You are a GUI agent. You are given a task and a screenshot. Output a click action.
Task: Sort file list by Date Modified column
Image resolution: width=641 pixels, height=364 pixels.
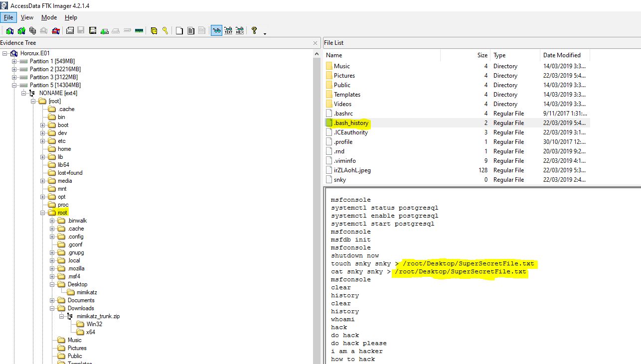565,55
